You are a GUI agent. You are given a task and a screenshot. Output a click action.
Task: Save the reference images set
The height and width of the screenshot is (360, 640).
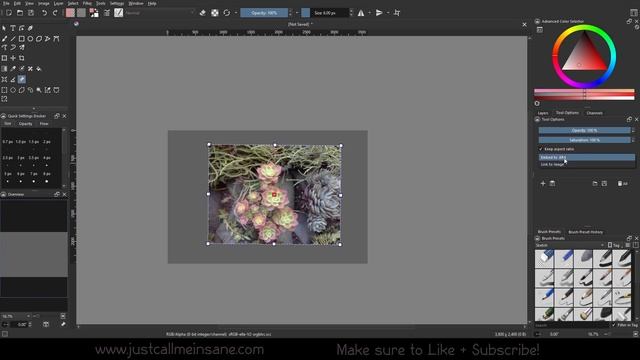point(604,184)
